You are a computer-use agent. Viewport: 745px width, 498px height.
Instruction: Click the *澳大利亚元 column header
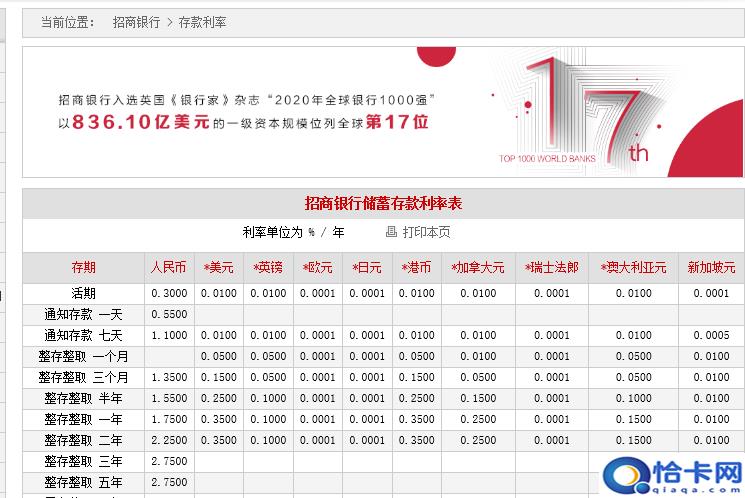click(x=633, y=268)
